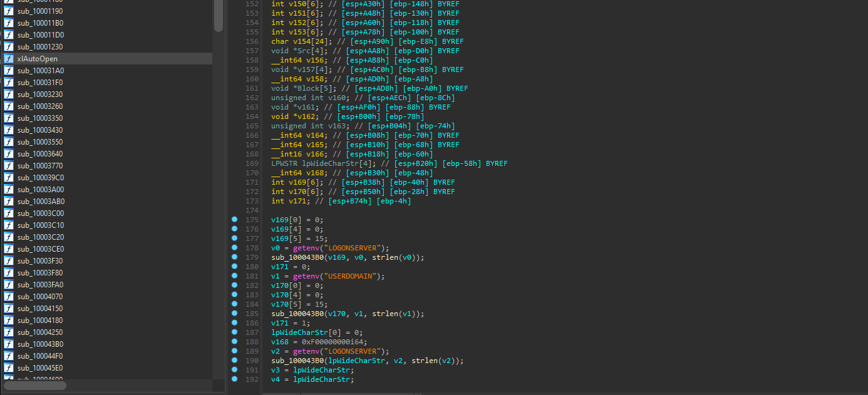Click getenv call on line 181

pyautogui.click(x=306, y=276)
